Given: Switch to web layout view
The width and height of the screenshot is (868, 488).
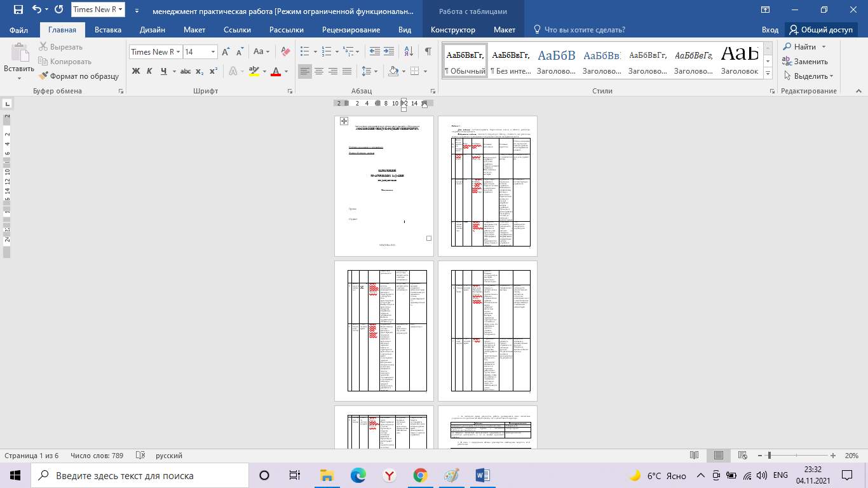Looking at the screenshot, I should (x=743, y=456).
